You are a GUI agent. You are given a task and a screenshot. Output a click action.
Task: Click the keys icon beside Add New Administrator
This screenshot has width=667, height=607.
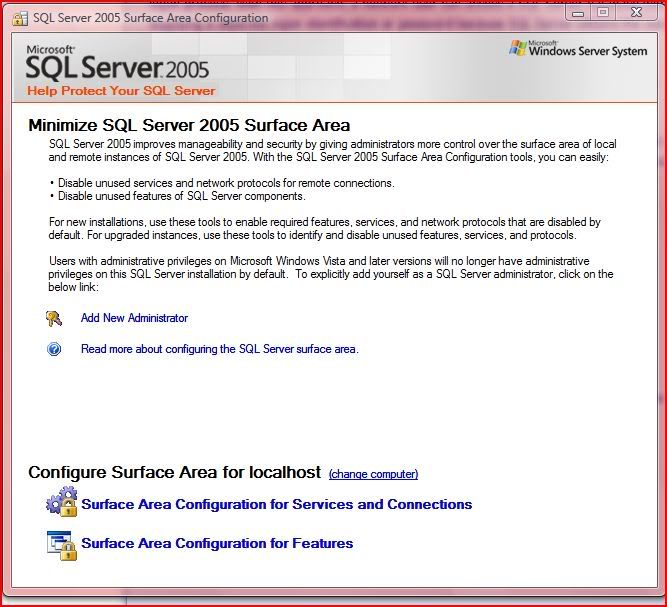coord(54,318)
